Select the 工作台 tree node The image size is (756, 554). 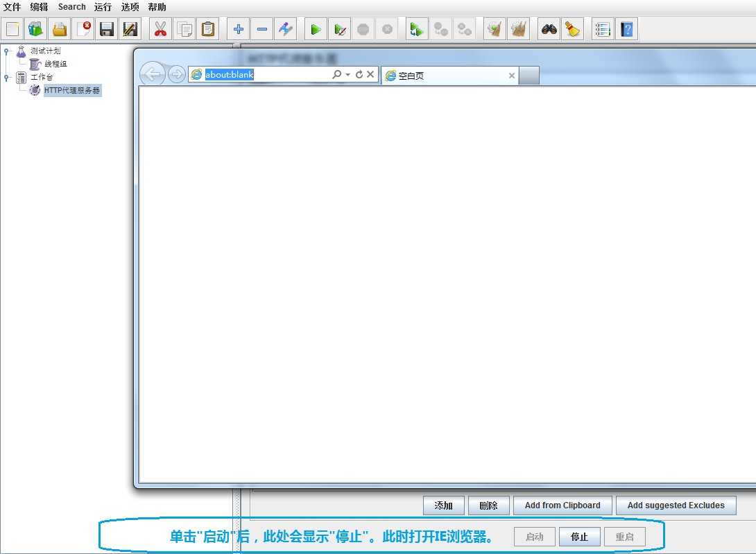point(42,77)
